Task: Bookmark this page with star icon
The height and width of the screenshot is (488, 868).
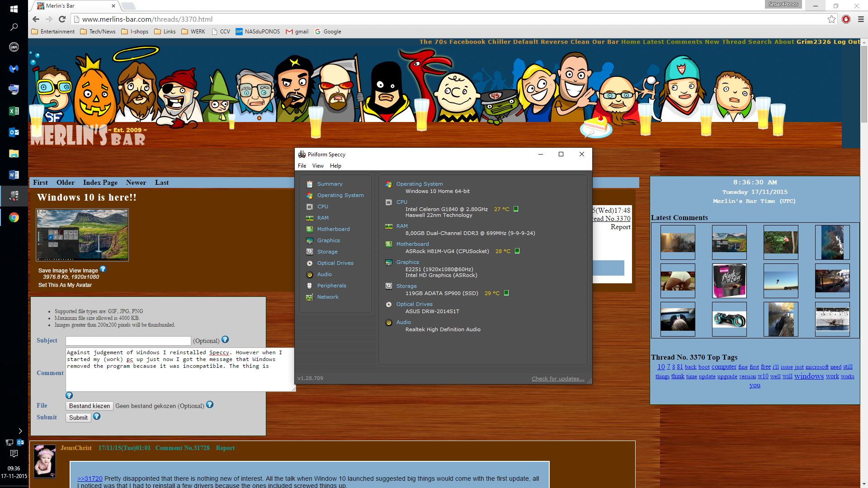Action: pyautogui.click(x=831, y=19)
